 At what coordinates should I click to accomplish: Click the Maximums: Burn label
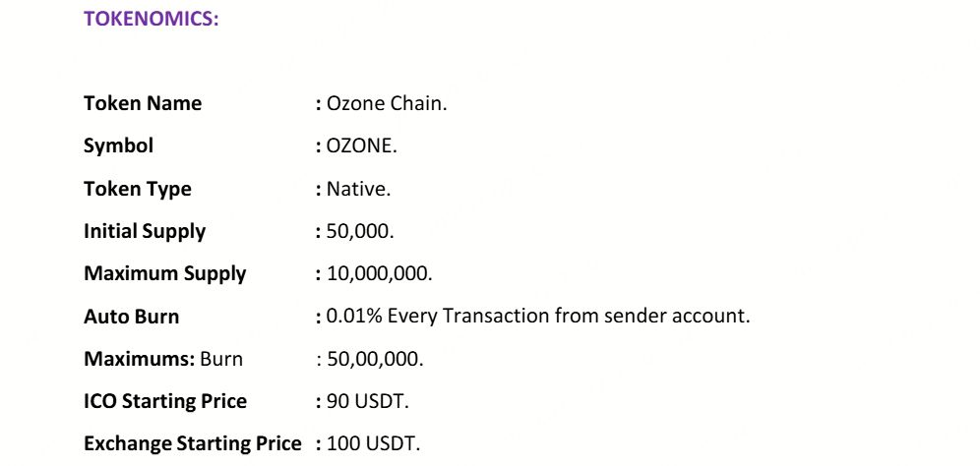tap(163, 359)
